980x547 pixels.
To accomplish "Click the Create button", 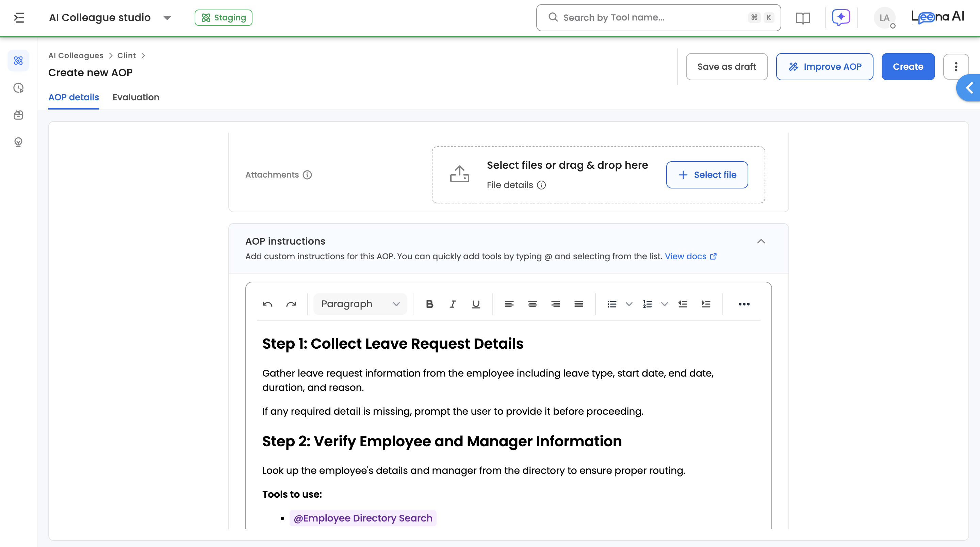I will point(908,67).
